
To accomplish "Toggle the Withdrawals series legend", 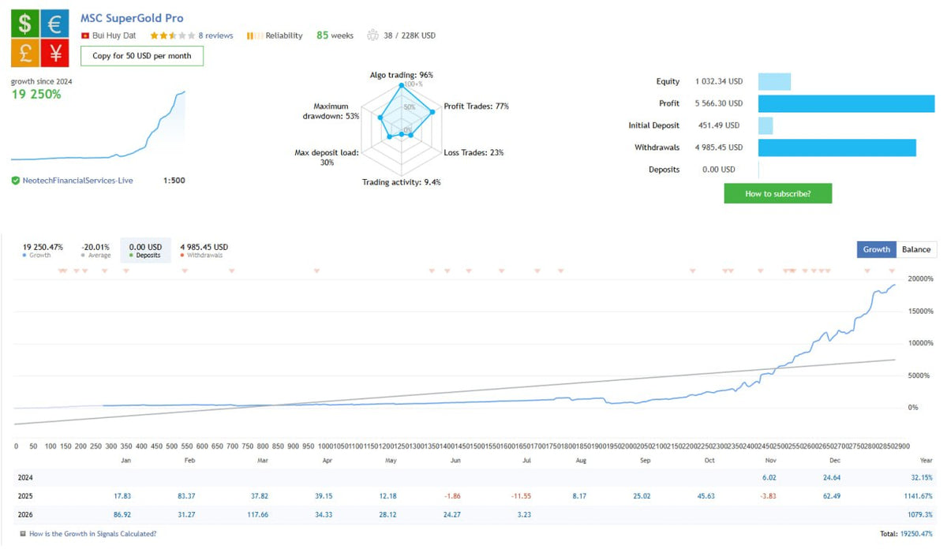I will [x=204, y=251].
